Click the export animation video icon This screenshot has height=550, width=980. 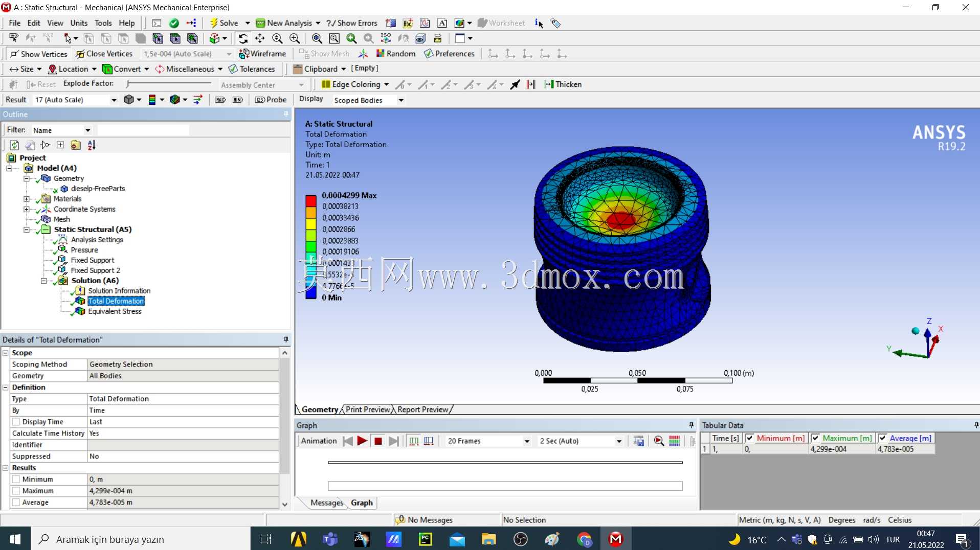(x=638, y=441)
